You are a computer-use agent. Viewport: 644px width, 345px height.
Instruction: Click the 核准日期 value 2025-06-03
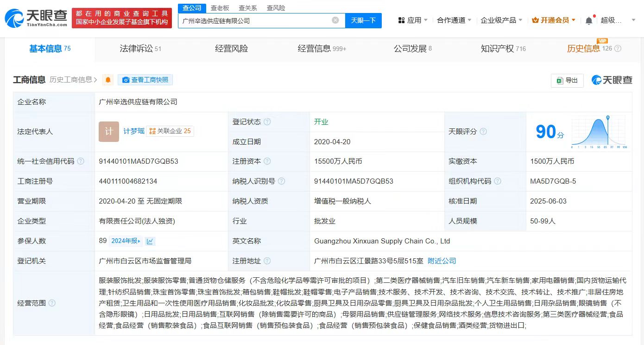coord(548,201)
